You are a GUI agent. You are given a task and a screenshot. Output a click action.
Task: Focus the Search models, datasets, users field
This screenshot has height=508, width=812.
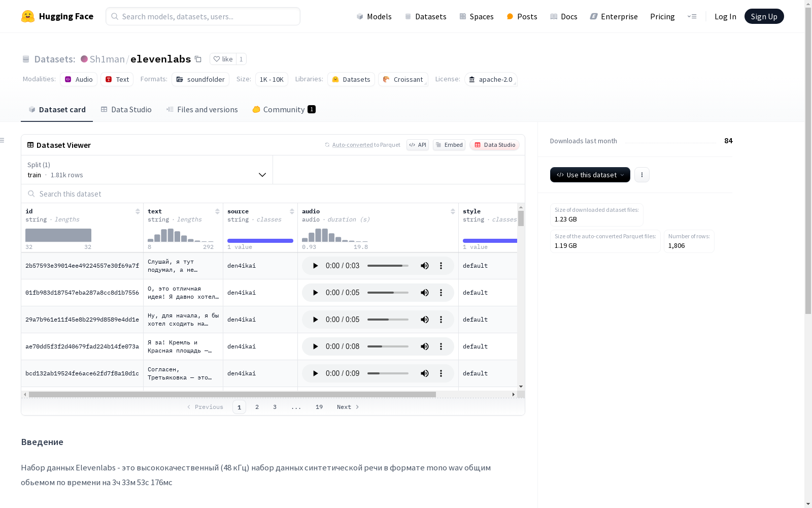click(203, 16)
